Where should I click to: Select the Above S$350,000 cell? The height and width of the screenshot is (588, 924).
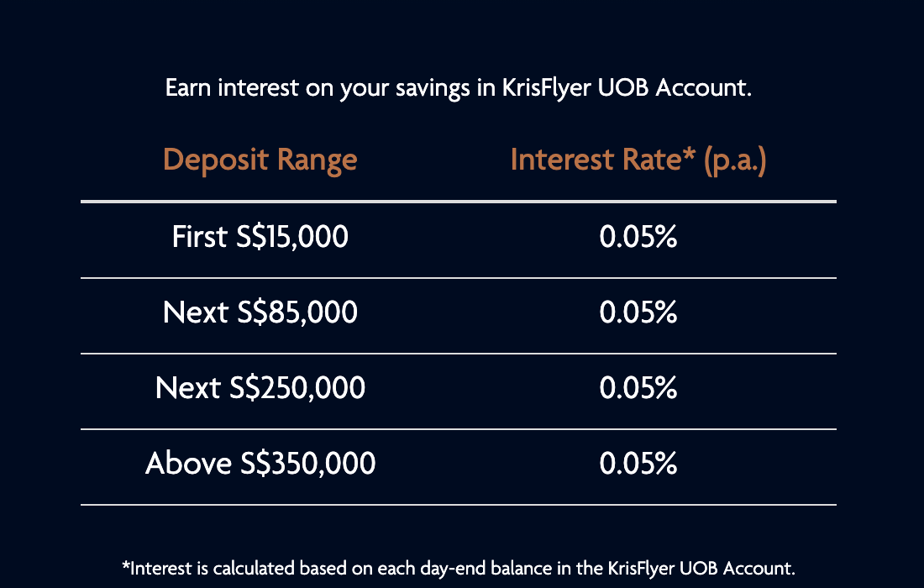pos(260,463)
